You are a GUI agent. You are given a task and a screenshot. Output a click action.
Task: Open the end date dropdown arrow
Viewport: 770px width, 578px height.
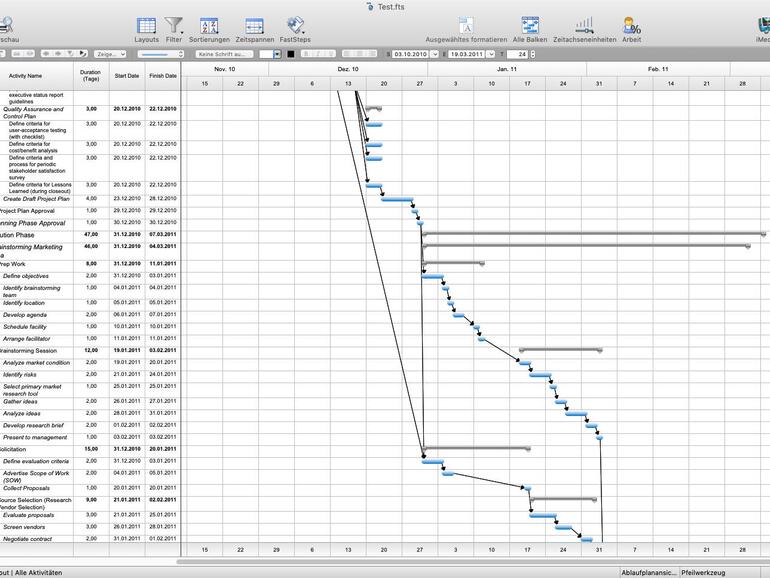(x=491, y=54)
